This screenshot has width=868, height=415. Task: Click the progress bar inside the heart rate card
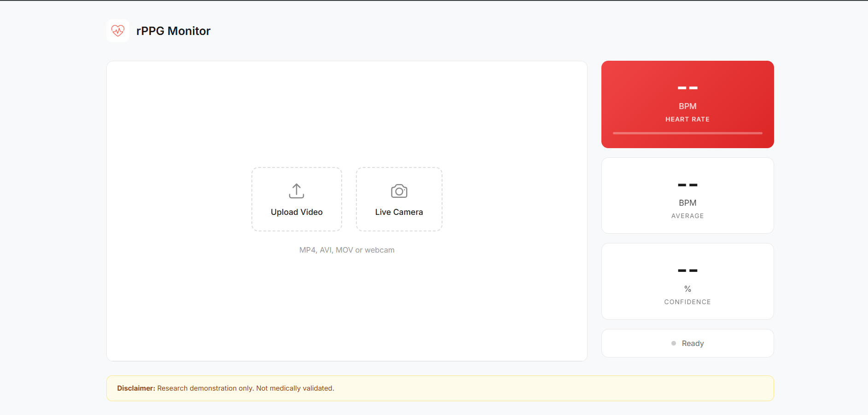pos(687,133)
